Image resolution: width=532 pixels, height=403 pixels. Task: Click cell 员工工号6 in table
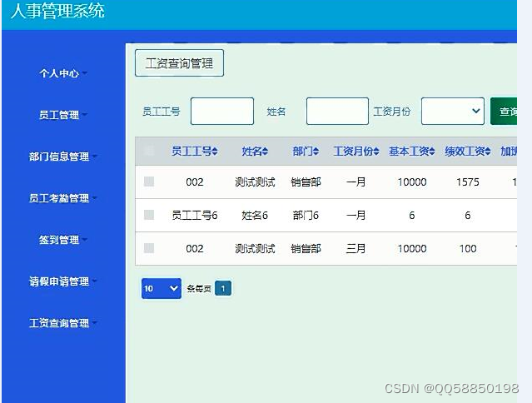195,215
